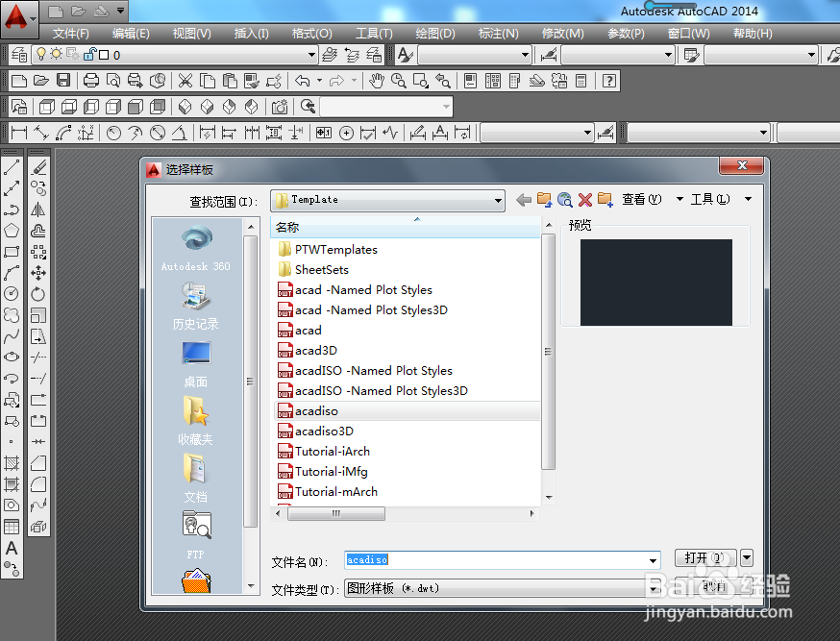Click the sidebar places scroll down arrow

tap(250, 586)
